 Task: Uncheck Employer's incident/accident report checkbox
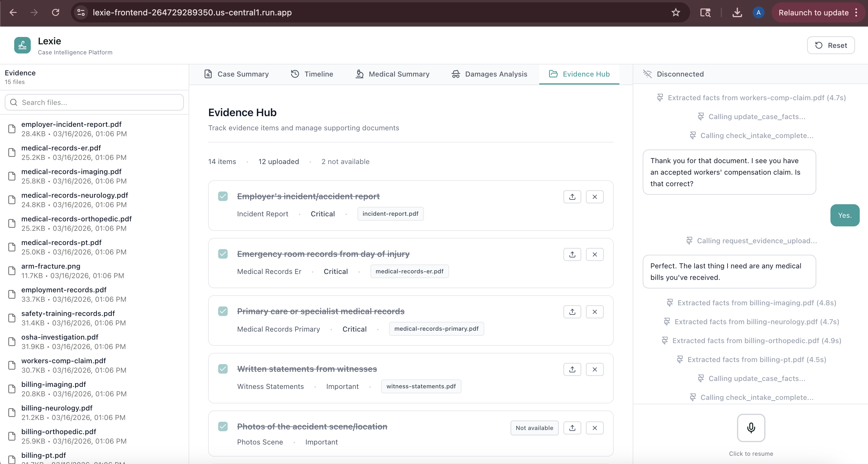(x=223, y=196)
